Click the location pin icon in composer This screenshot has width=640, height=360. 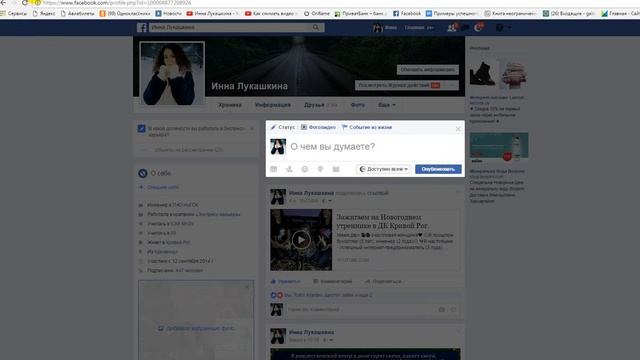[320, 169]
